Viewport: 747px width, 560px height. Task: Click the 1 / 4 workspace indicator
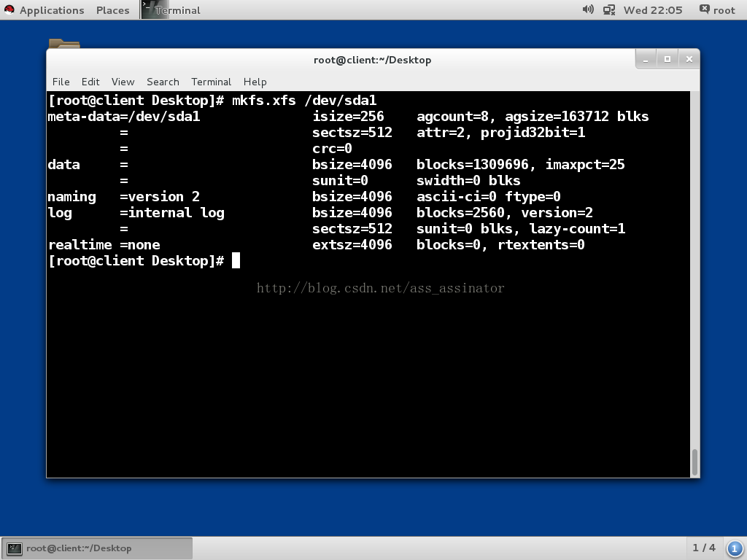pos(704,548)
